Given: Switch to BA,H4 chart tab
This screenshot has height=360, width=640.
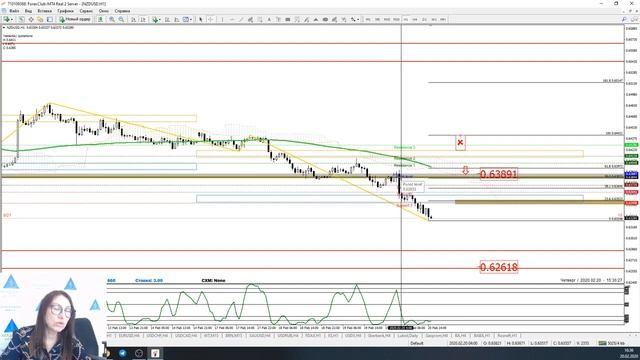Looking at the screenshot, I should click(x=460, y=336).
